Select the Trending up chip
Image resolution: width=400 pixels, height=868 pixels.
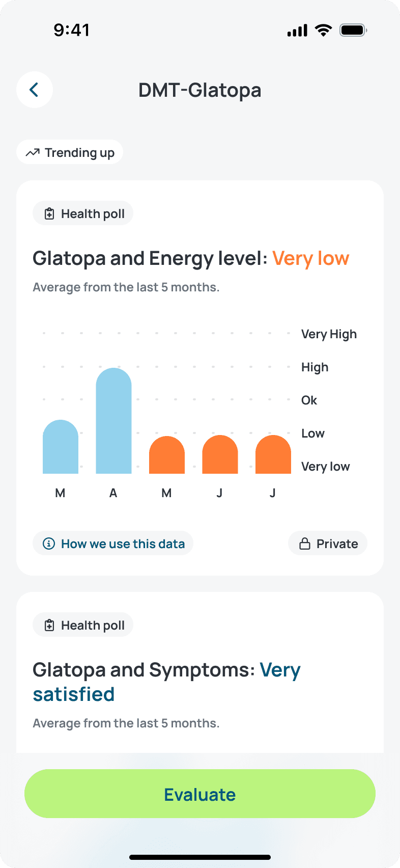[70, 152]
